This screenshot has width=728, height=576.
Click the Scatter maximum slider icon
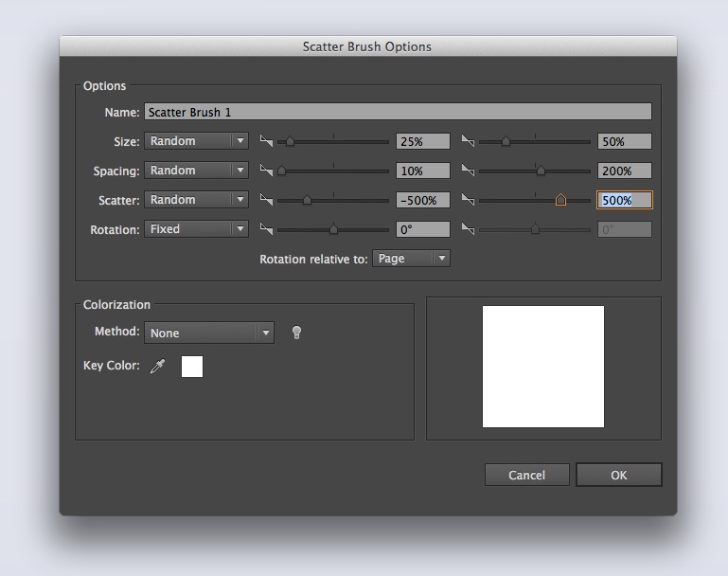(468, 200)
